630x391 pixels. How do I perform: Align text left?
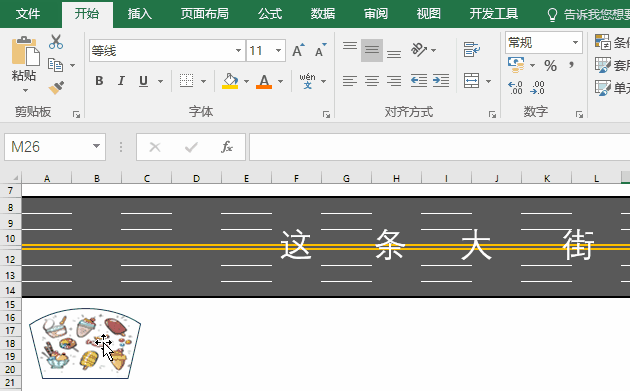point(350,81)
